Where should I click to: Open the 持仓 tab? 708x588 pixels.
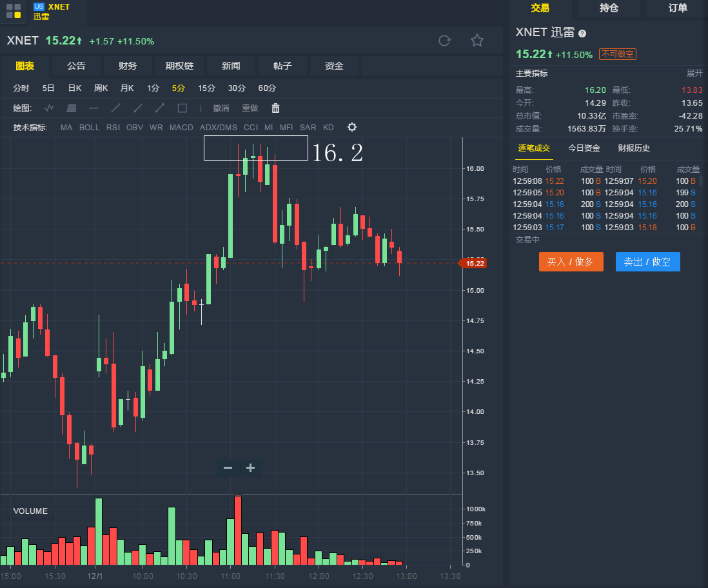pos(609,8)
